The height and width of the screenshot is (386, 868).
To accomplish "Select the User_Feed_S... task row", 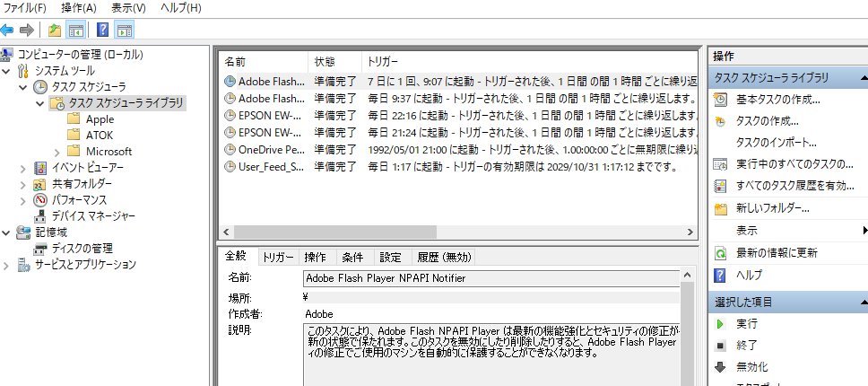I will click(x=458, y=166).
